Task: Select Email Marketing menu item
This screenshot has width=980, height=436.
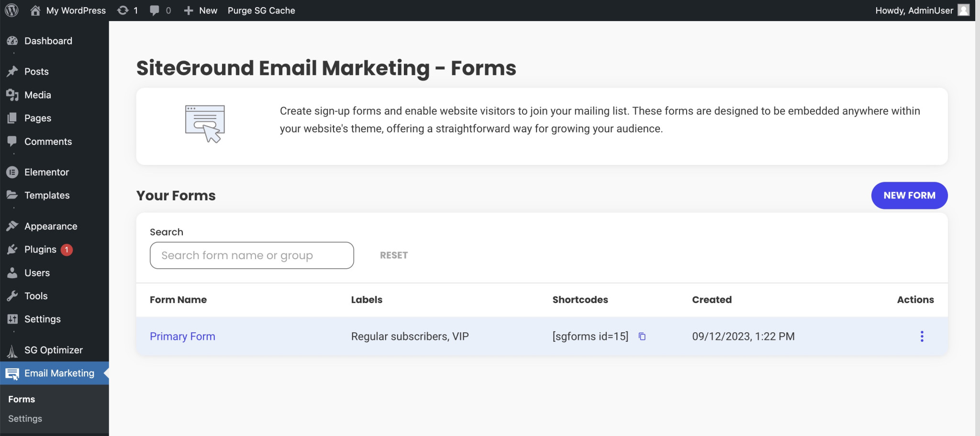Action: (55, 373)
